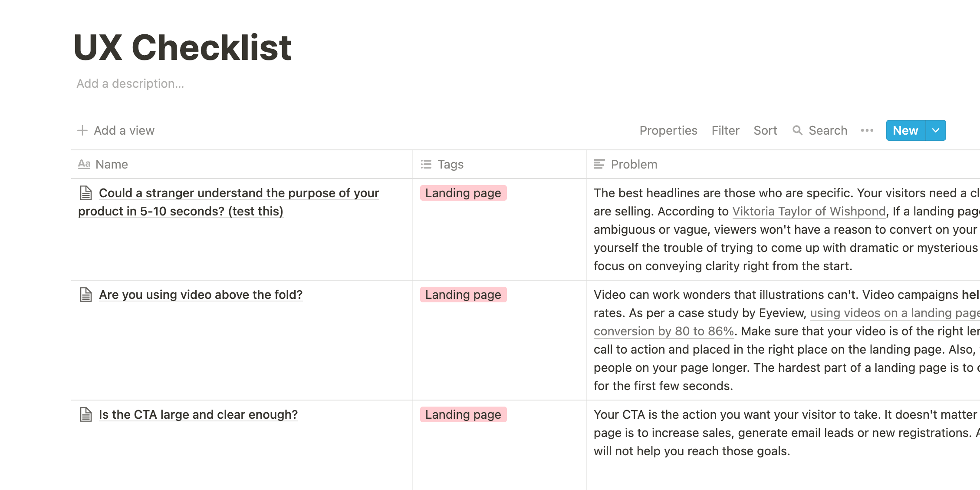The height and width of the screenshot is (490, 980).
Task: Open the three-dots more options menu
Action: 867,130
